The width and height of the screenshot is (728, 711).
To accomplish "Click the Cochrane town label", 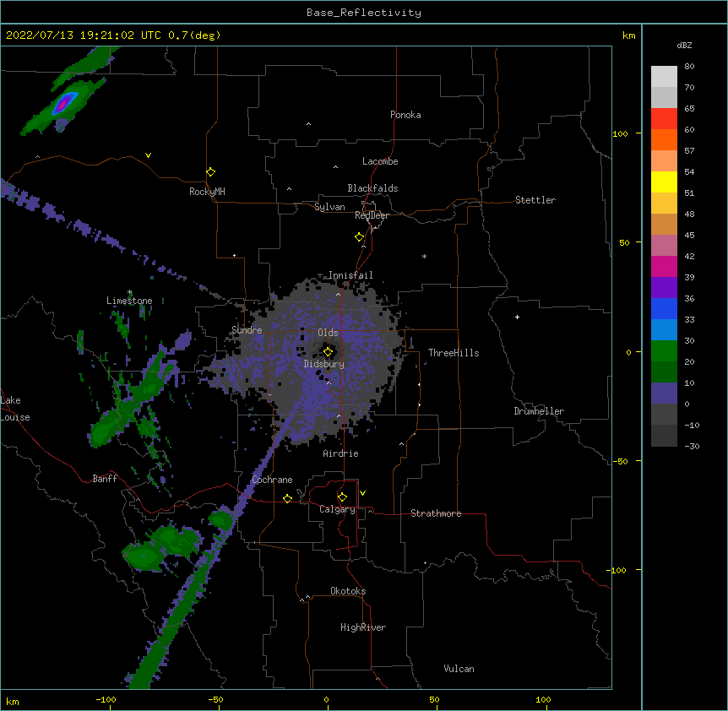I will (272, 480).
